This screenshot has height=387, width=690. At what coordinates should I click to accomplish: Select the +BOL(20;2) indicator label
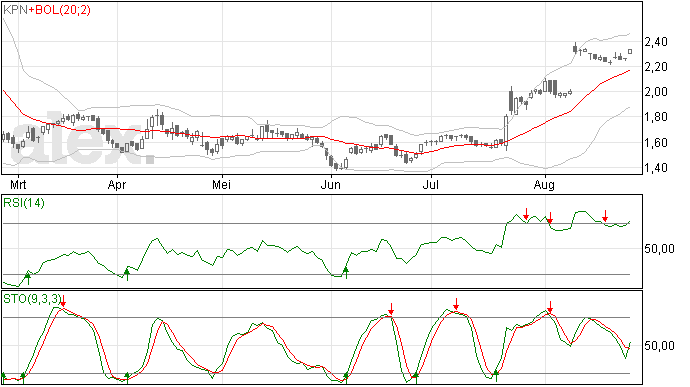[59, 10]
